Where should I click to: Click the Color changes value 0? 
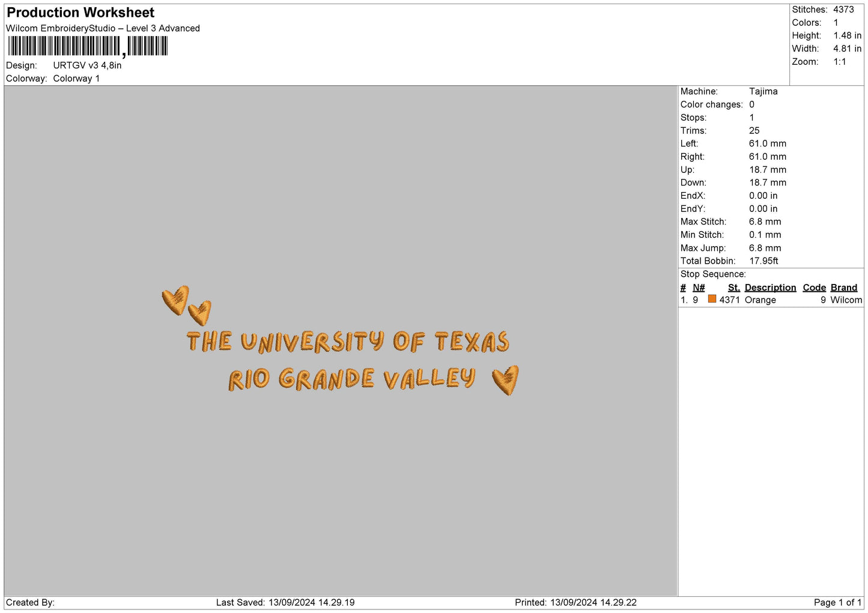751,104
